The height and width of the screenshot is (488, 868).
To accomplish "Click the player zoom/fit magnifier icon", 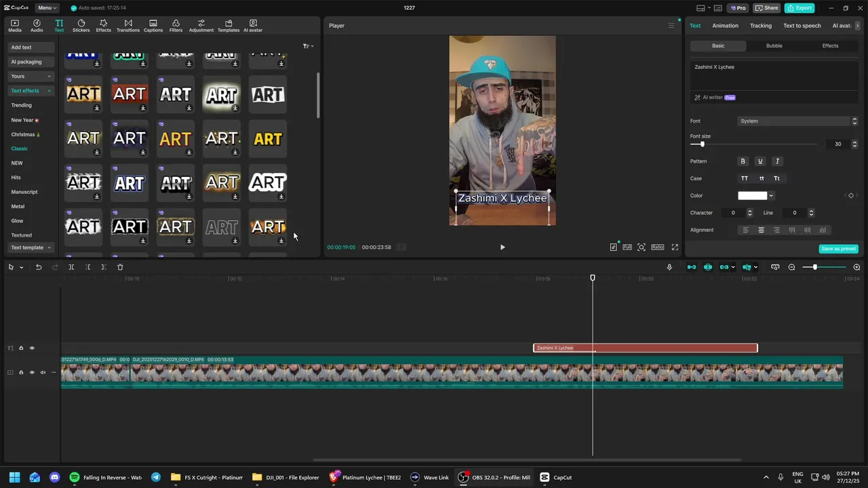I will coord(642,247).
